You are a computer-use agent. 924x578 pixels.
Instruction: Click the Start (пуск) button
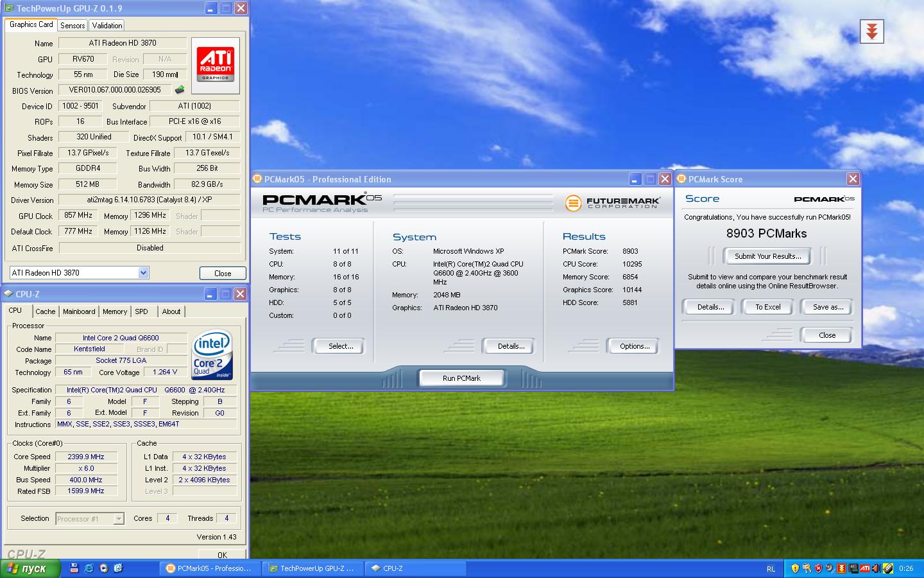click(30, 568)
